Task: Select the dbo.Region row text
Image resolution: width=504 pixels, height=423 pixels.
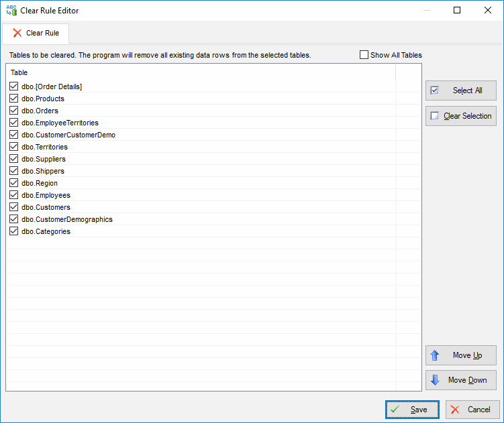Action: [40, 184]
